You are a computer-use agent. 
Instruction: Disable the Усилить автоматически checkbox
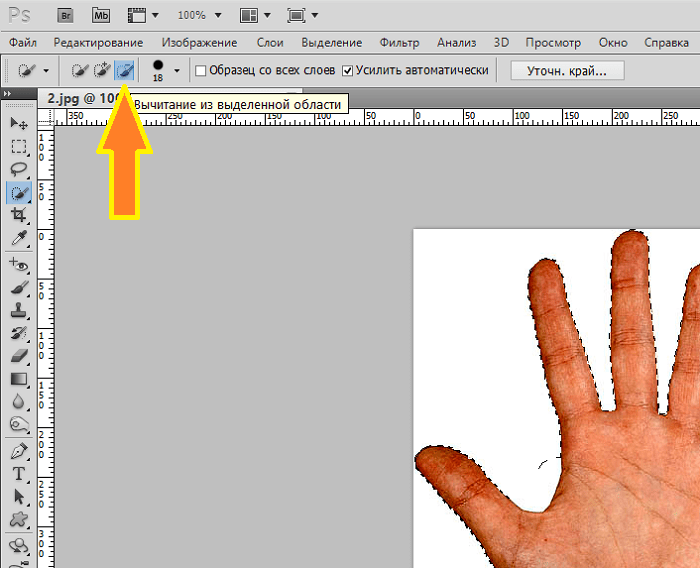[x=348, y=71]
